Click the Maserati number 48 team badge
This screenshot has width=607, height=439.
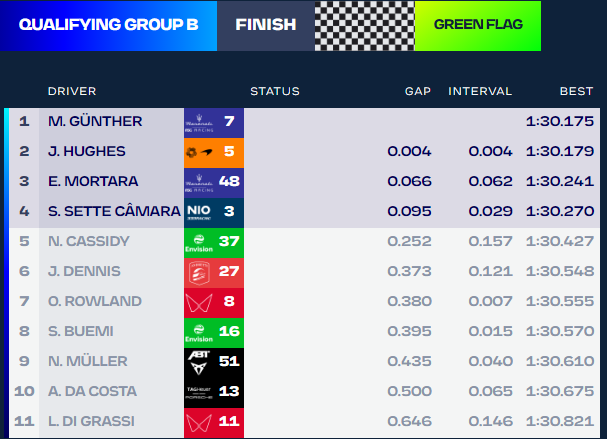pos(214,182)
